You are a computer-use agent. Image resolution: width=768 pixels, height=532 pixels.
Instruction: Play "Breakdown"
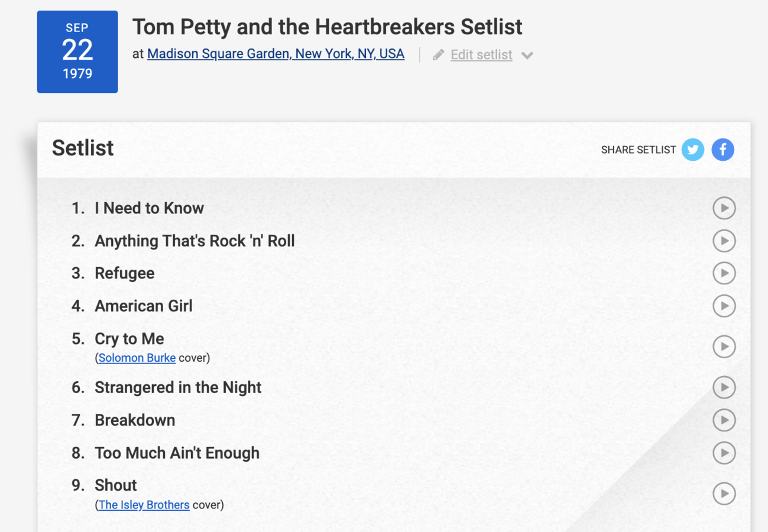coord(724,420)
